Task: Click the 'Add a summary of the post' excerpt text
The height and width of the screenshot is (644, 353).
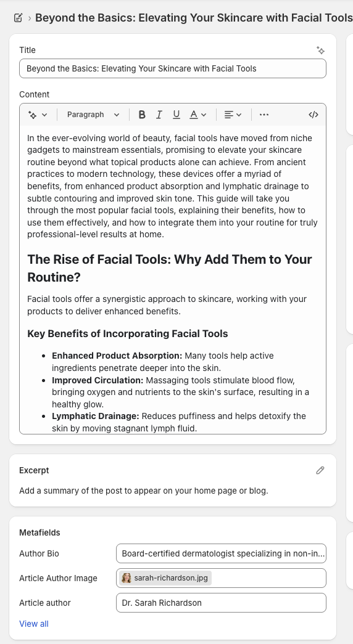Action: tap(144, 491)
